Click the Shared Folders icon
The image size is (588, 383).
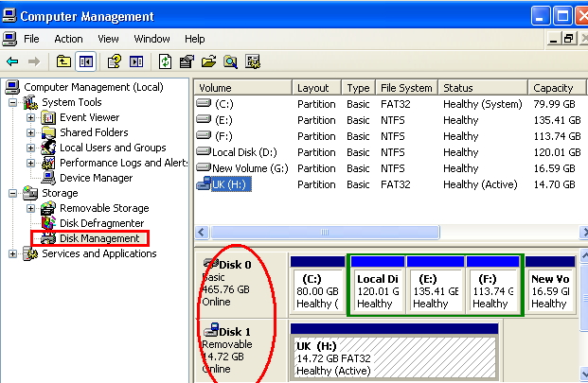[x=48, y=132]
